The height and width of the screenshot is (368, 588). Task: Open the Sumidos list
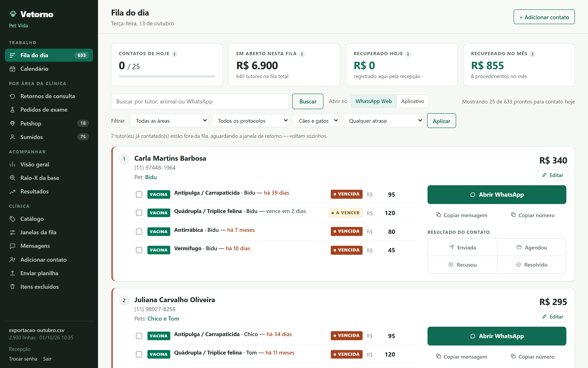(49, 137)
